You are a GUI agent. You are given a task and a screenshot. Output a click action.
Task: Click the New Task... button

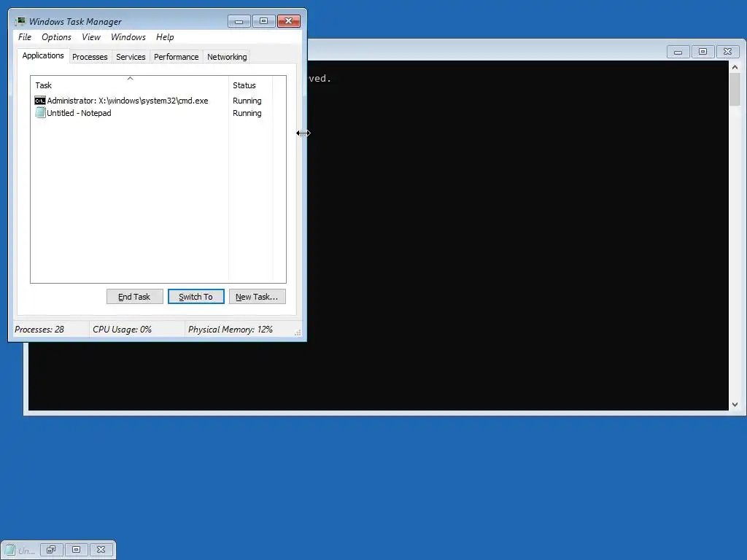tap(258, 297)
